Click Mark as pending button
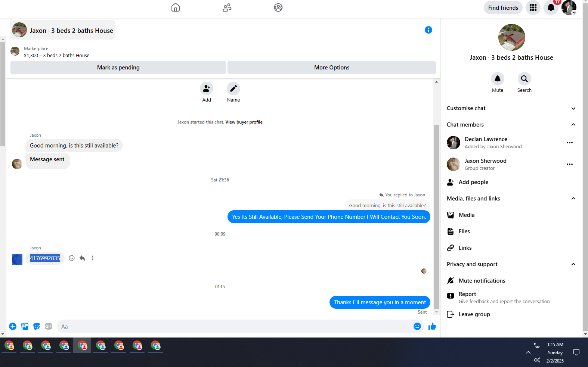The image size is (588, 367). pyautogui.click(x=118, y=68)
